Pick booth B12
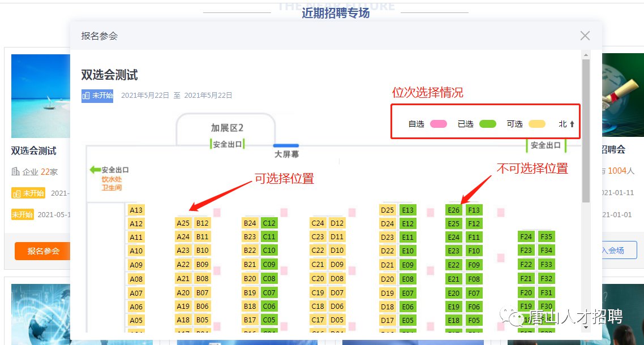 point(202,223)
